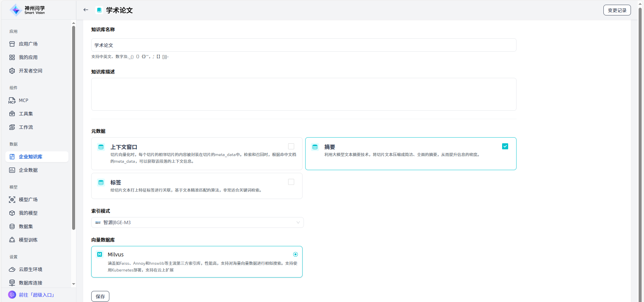Click the MCP icon in sidebar
This screenshot has height=302, width=644.
(12, 101)
